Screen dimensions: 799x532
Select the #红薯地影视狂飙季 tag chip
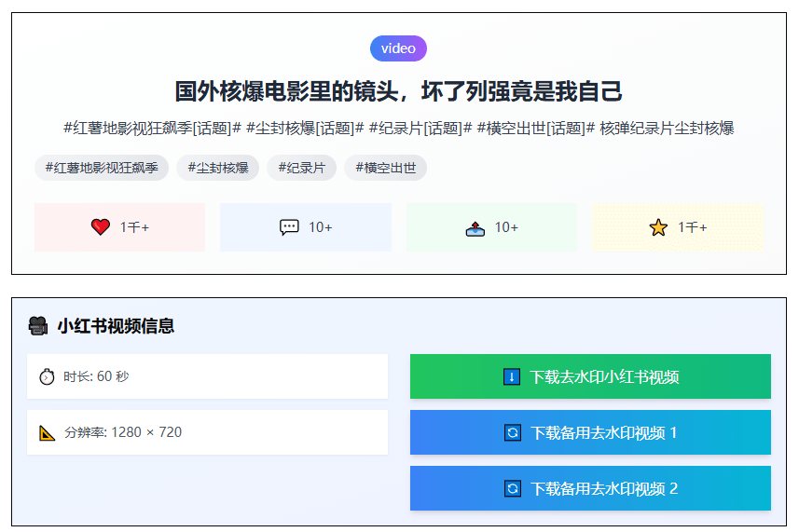pyautogui.click(x=102, y=168)
